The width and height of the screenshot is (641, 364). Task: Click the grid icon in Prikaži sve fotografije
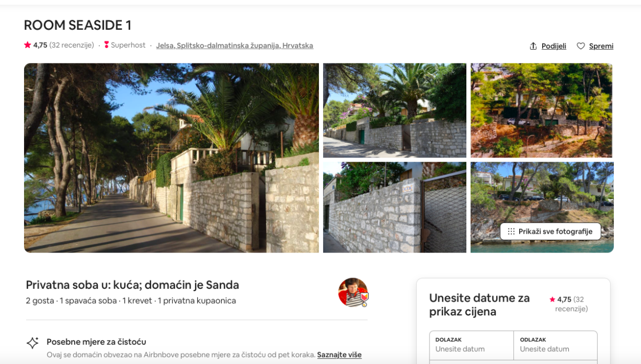[511, 231]
